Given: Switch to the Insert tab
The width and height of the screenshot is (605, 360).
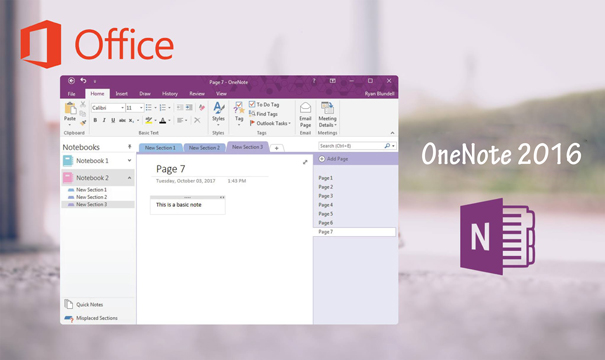Looking at the screenshot, I should point(122,94).
